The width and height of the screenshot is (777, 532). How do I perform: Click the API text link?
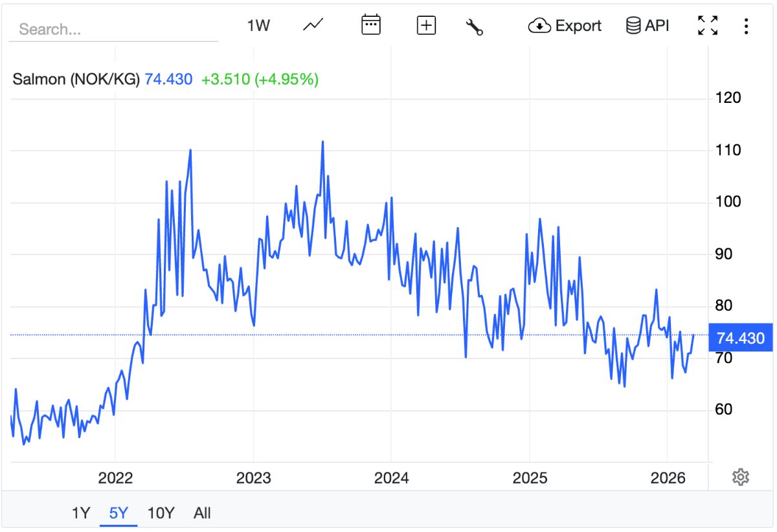(x=657, y=26)
